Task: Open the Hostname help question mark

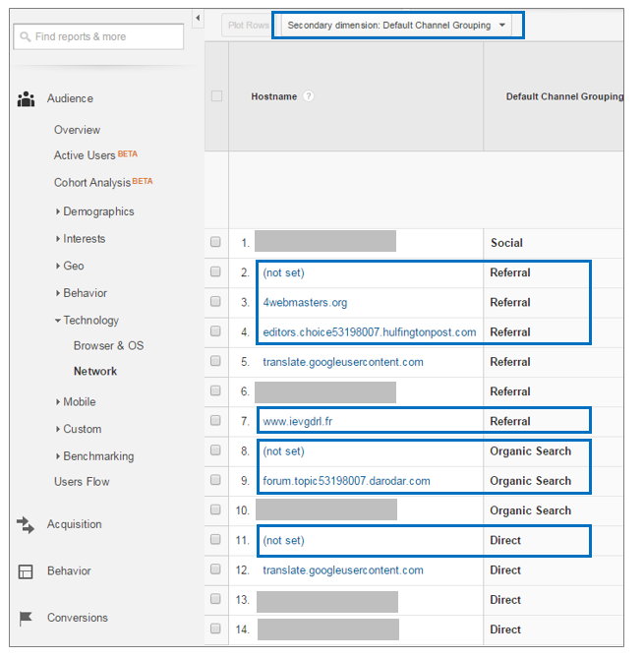Action: (309, 96)
